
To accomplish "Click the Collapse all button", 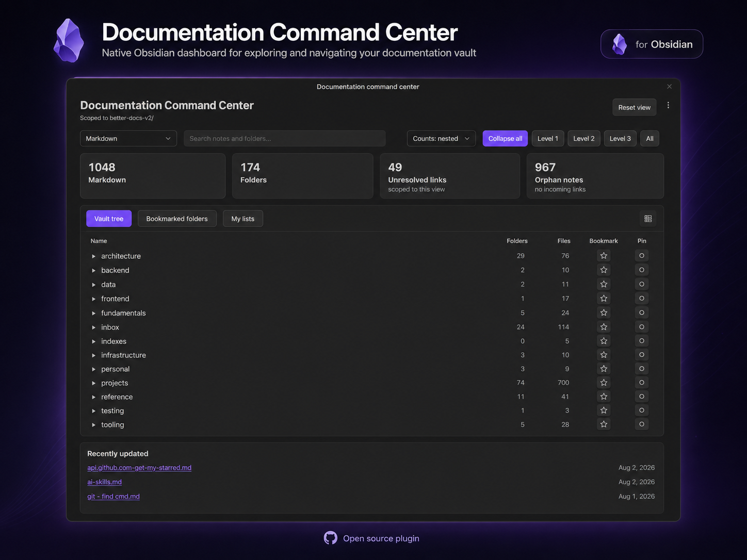I will 505,138.
